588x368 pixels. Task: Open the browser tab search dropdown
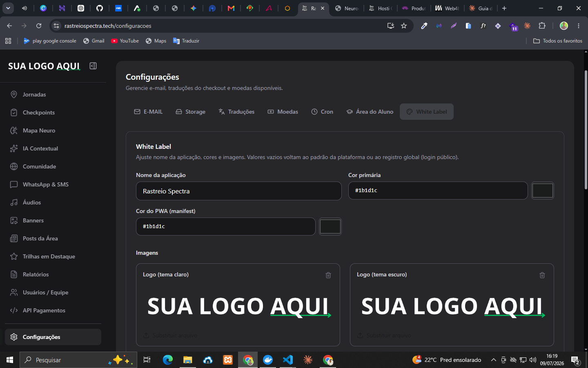[x=8, y=8]
